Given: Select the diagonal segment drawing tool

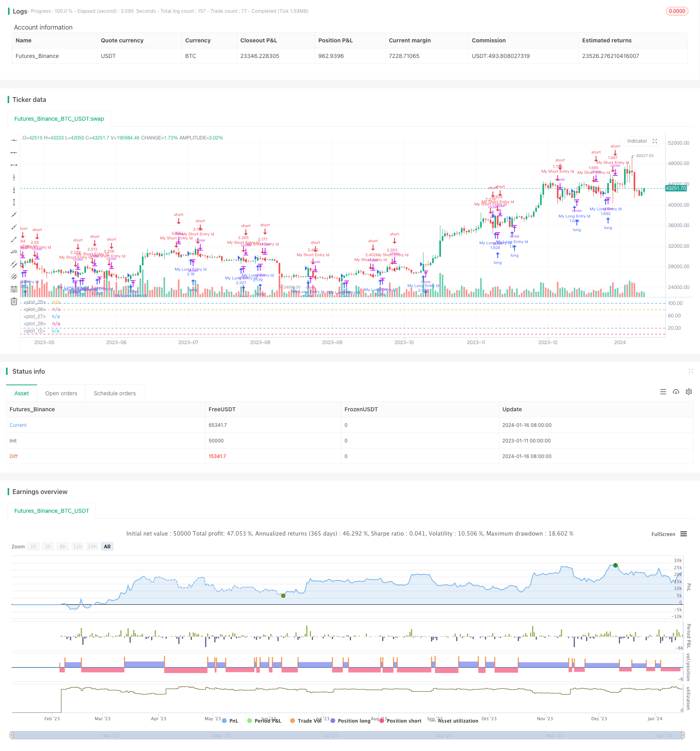Looking at the screenshot, I should 14,239.
